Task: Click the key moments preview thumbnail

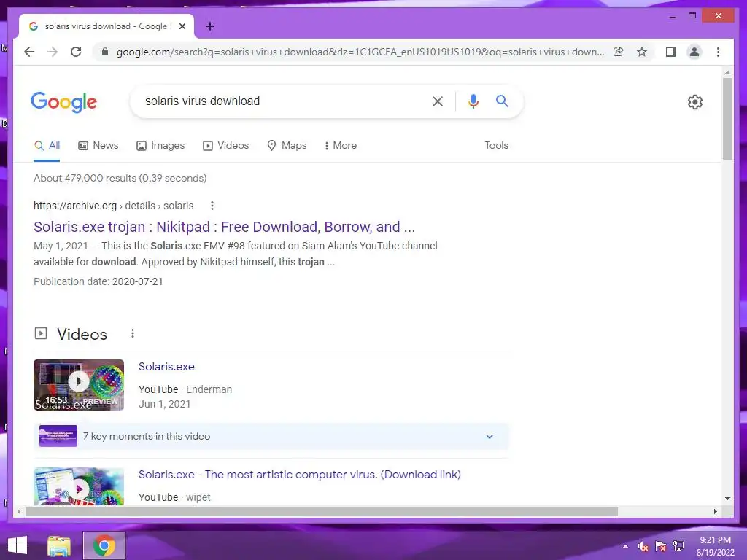Action: 58,436
